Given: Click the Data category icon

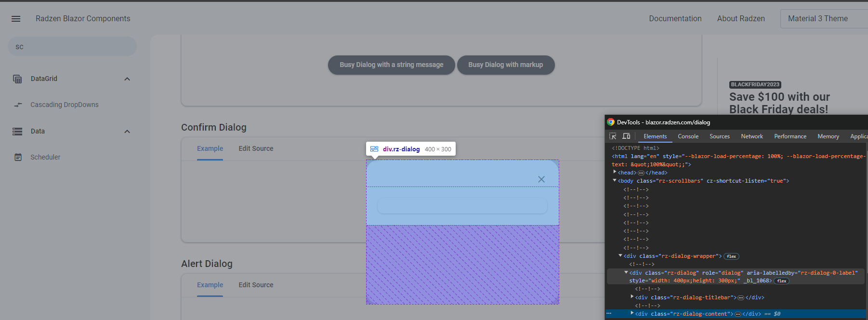Looking at the screenshot, I should tap(17, 132).
